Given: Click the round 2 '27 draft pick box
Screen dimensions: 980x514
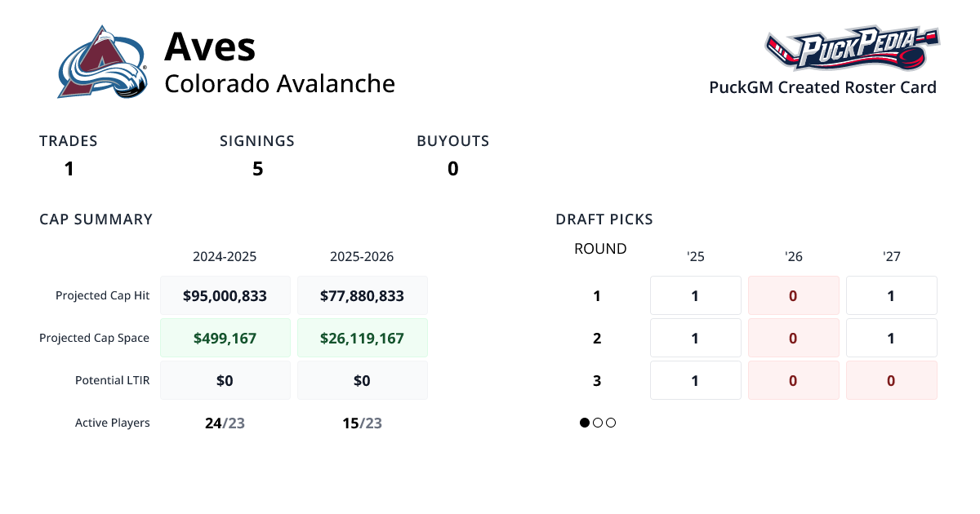Looking at the screenshot, I should 891,338.
